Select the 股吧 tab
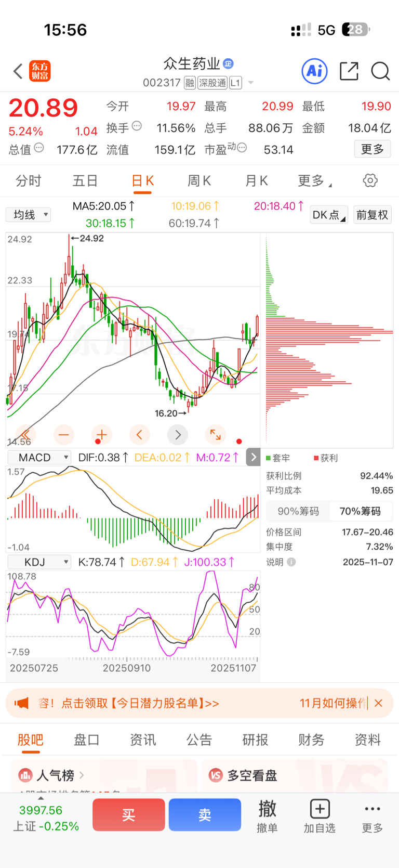The width and height of the screenshot is (399, 868). pos(31,740)
